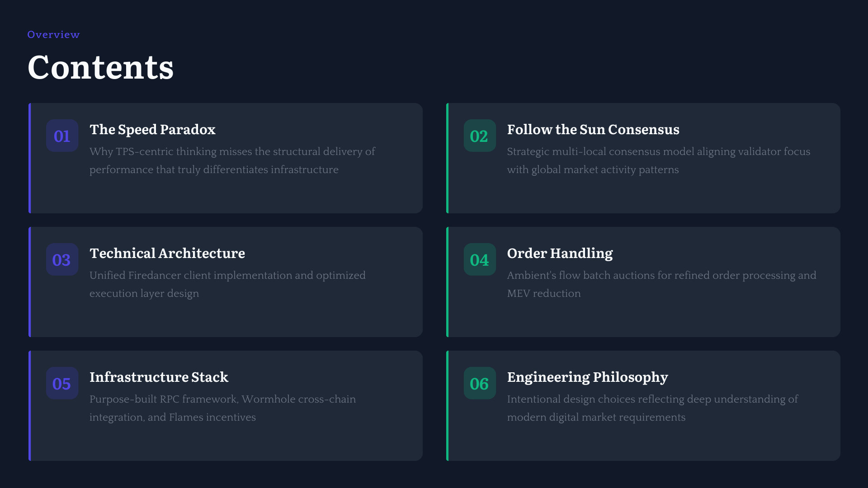Screen dimensions: 868x488
Task: Go to Engineering Philosophy heading
Action: [587, 377]
